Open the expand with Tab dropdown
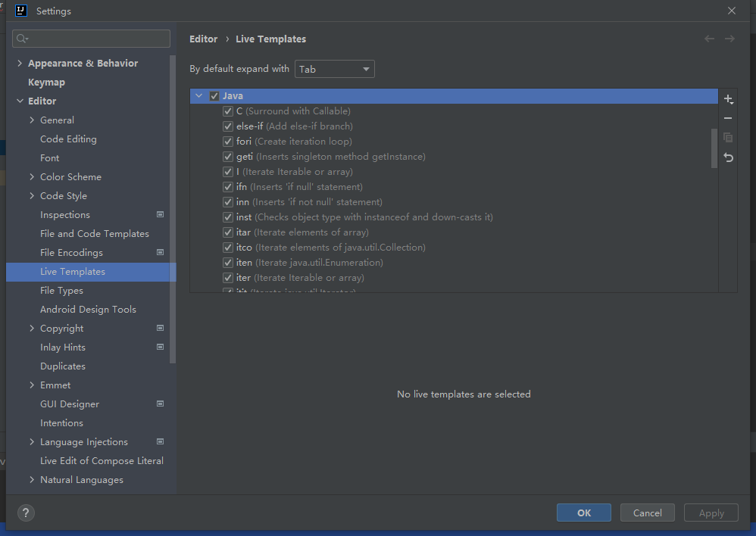The height and width of the screenshot is (536, 756). click(335, 69)
